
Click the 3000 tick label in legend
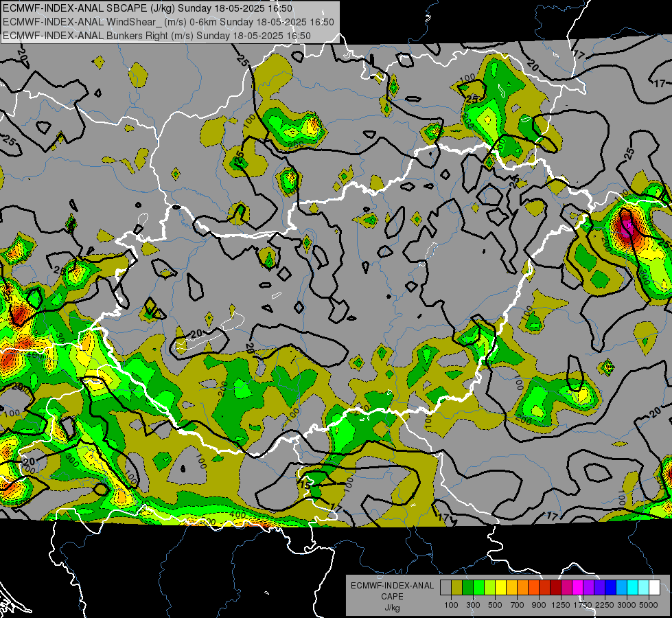click(627, 605)
